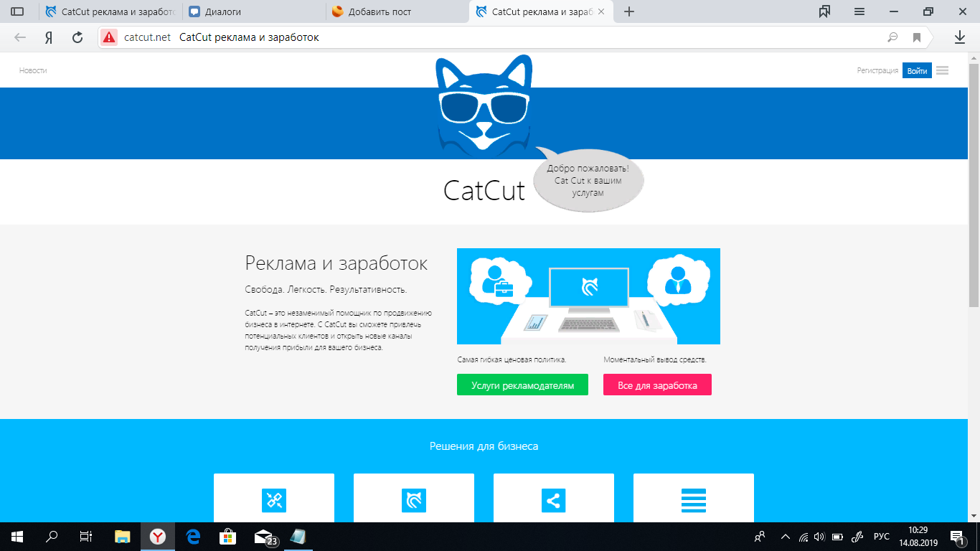
Task: Launch Microsoft Edge from the taskbar
Action: point(192,537)
